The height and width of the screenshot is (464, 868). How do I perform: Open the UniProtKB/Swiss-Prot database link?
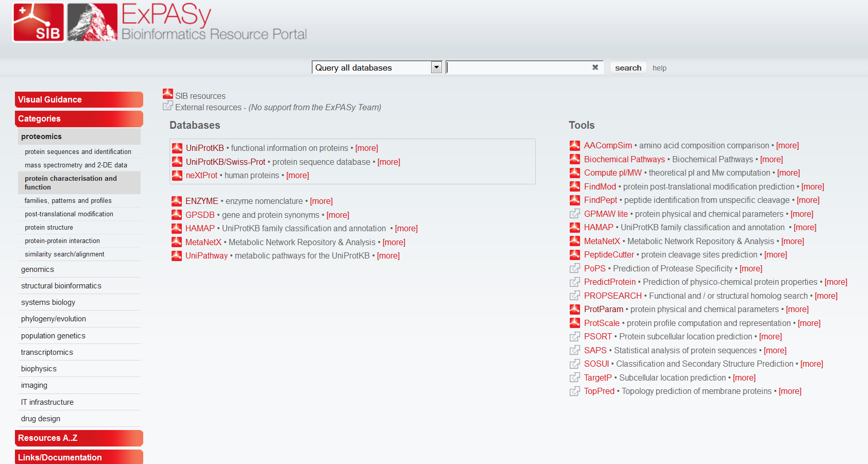(226, 162)
